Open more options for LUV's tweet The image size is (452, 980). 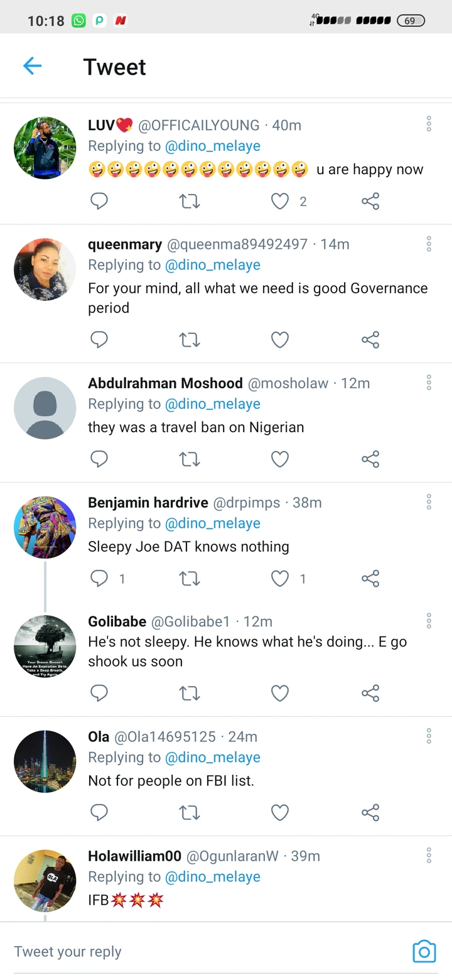point(429,124)
